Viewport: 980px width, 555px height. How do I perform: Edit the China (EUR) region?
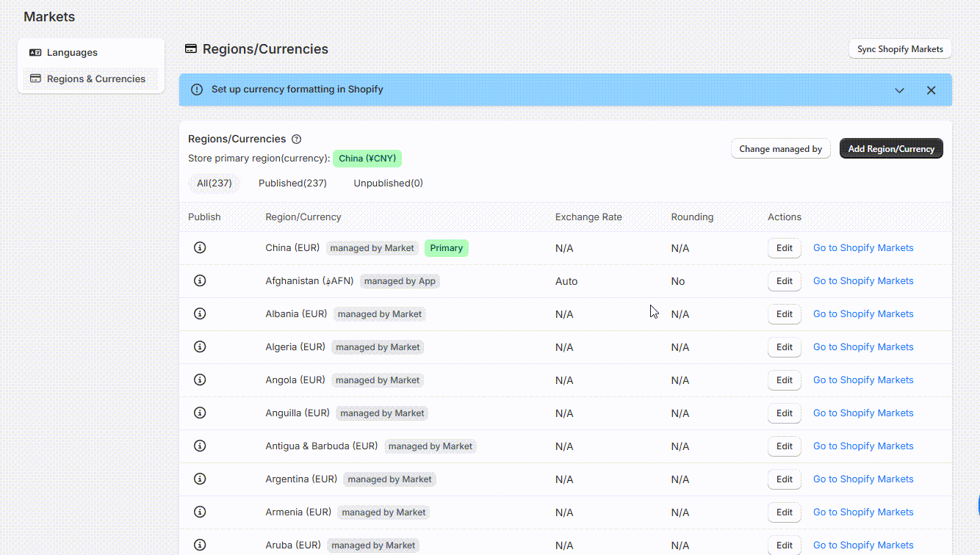coord(785,248)
